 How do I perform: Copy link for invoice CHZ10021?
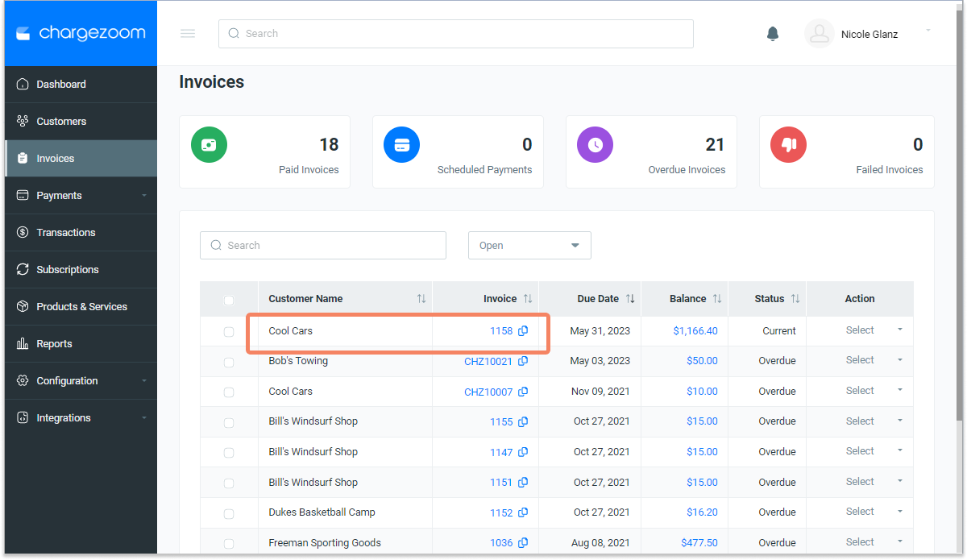coord(523,361)
